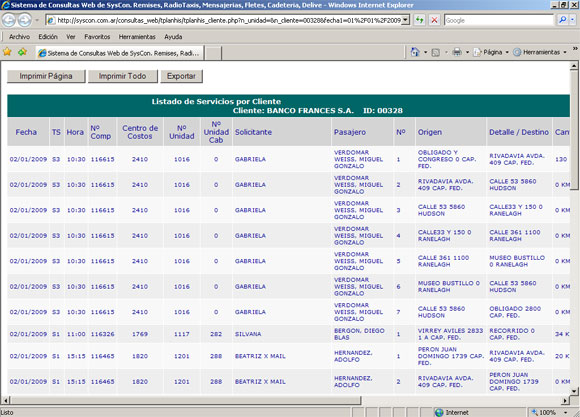
Task: Open the Edición menu
Action: pos(48,37)
